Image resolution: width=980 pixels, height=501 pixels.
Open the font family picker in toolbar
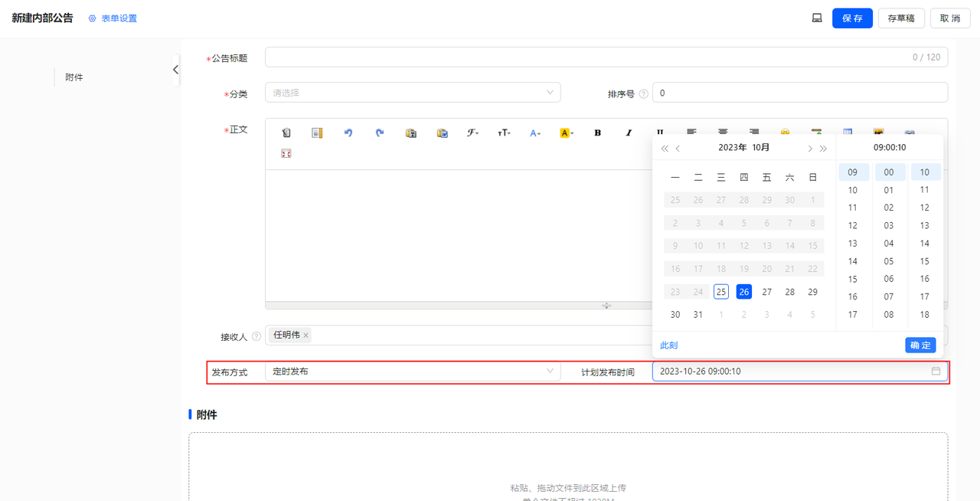point(473,133)
